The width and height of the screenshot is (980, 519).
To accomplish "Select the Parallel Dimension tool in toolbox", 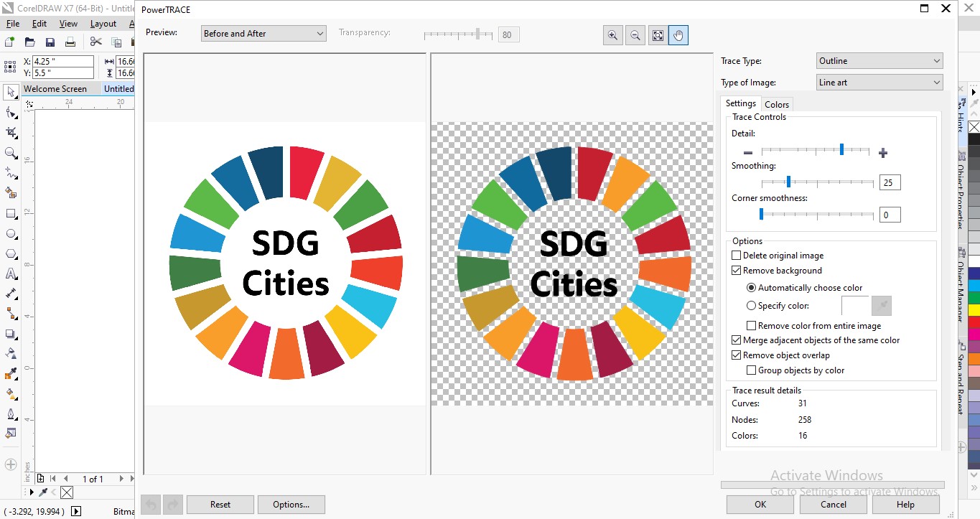I will click(11, 294).
